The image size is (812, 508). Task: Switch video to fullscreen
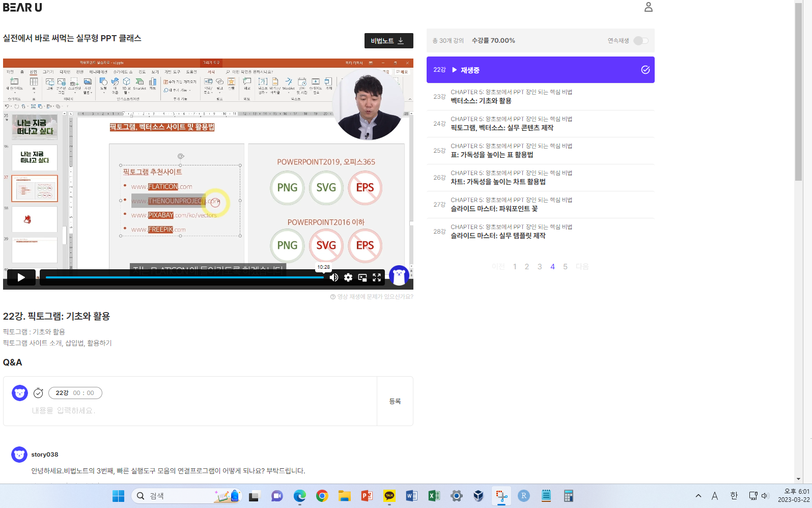point(377,277)
